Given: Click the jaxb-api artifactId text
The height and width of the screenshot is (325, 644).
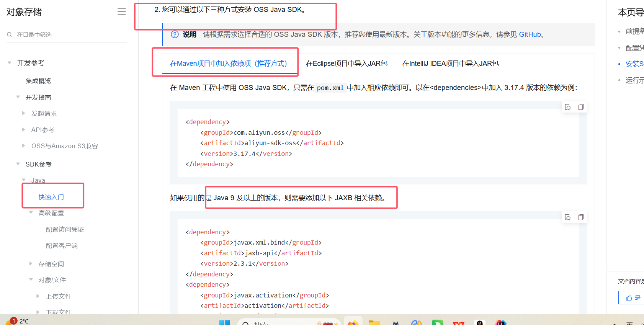Looking at the screenshot, I should (259, 253).
